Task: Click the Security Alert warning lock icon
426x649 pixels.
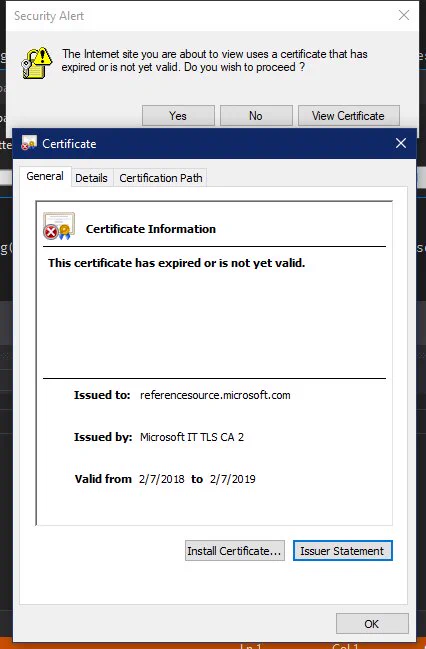Action: tap(36, 62)
